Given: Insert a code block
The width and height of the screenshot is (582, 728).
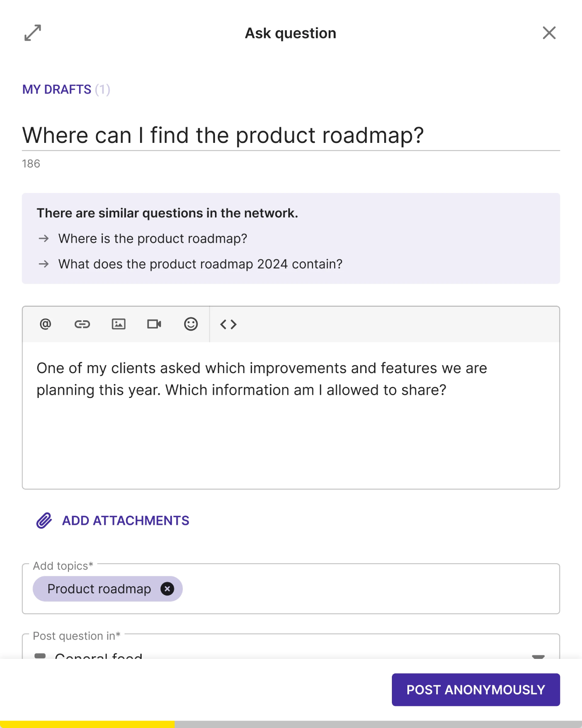Looking at the screenshot, I should (229, 324).
